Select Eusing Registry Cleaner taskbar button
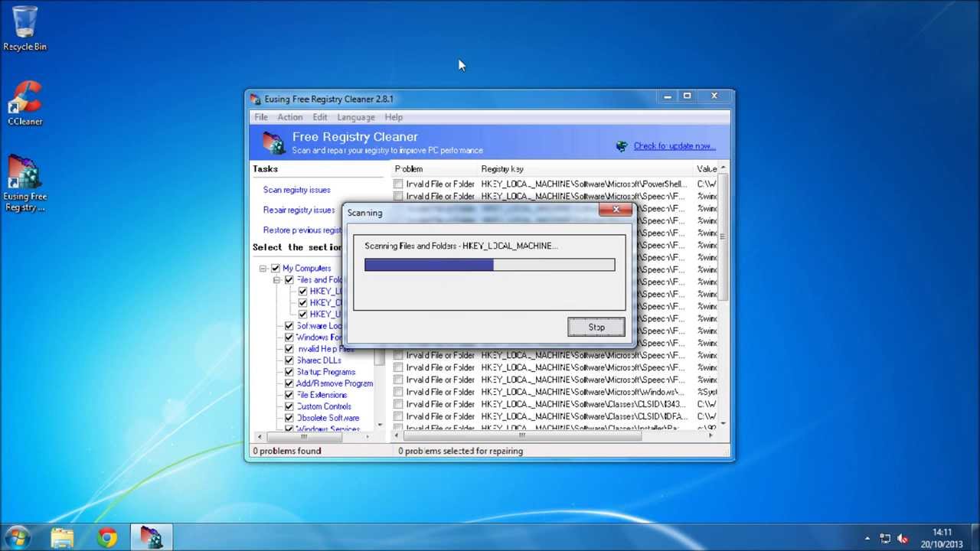The image size is (980, 551). [x=151, y=538]
